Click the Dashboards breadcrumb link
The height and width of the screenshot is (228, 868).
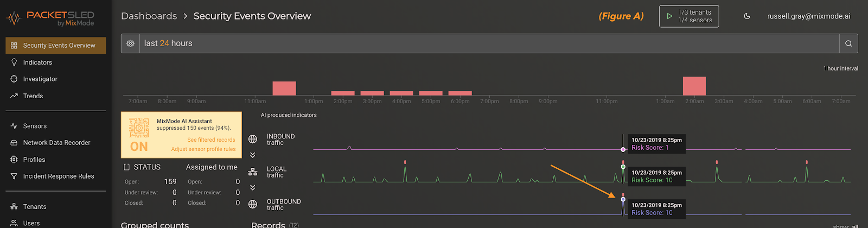[x=149, y=16]
